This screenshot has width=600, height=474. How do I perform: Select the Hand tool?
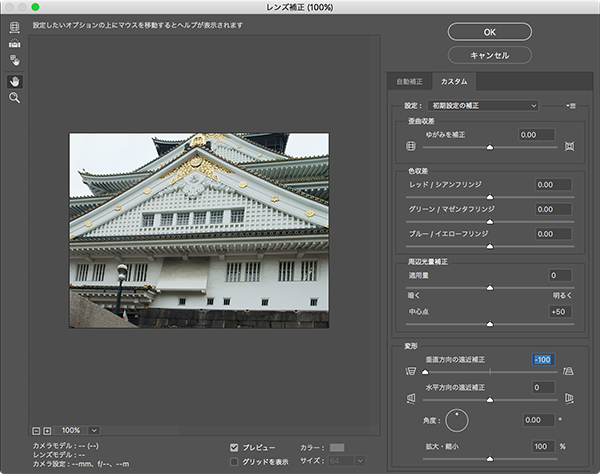coord(15,81)
